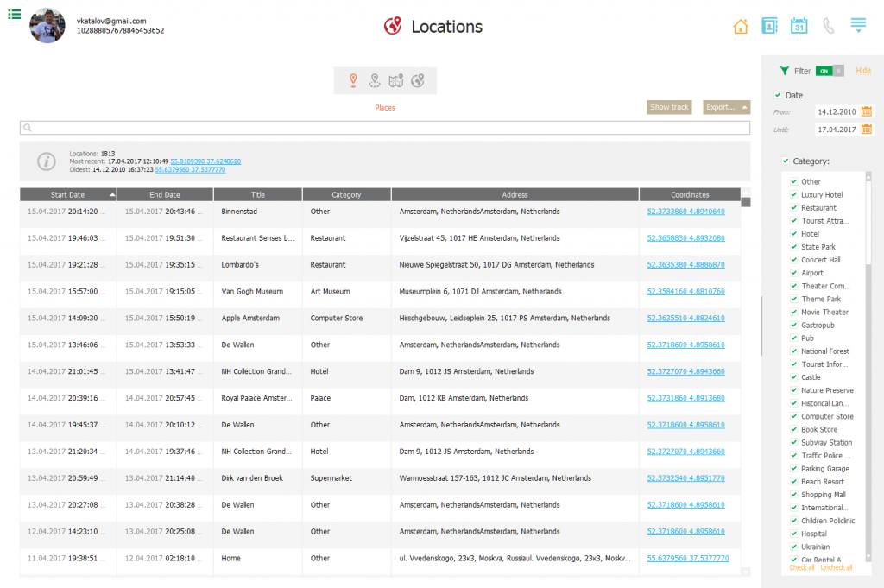Image resolution: width=884 pixels, height=588 pixels.
Task: Expand the hamburger menu at top left
Action: 13,14
